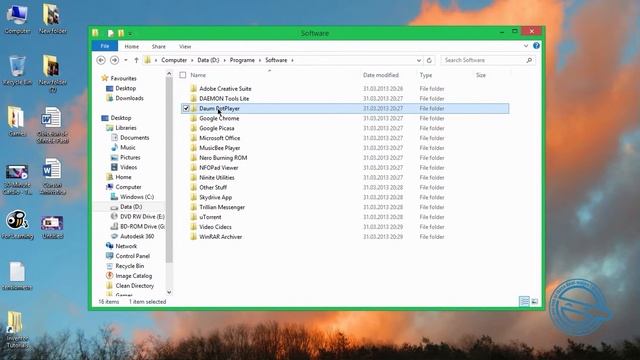640x360 pixels.
Task: Go back with the Back arrow
Action: (x=101, y=60)
